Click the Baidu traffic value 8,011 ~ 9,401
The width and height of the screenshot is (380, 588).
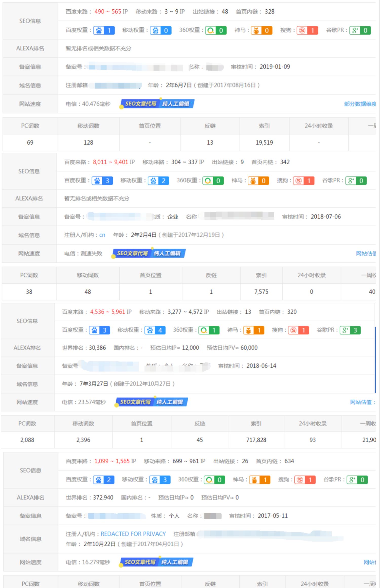(110, 162)
